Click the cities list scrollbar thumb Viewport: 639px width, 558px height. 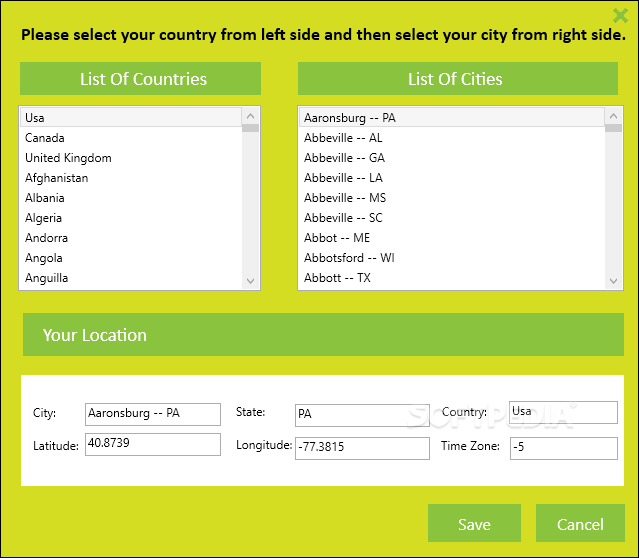[x=613, y=128]
